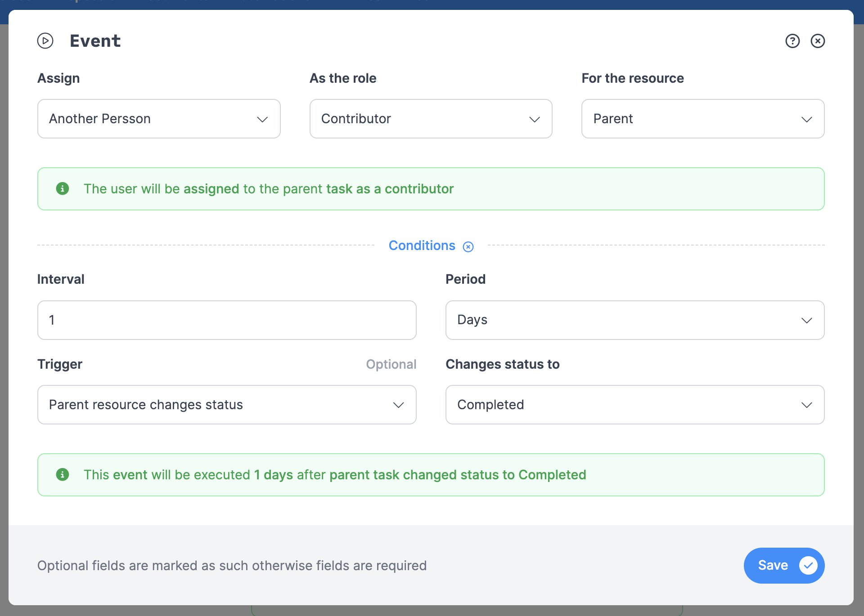Click the Conditions link
The image size is (864, 616).
click(x=422, y=246)
